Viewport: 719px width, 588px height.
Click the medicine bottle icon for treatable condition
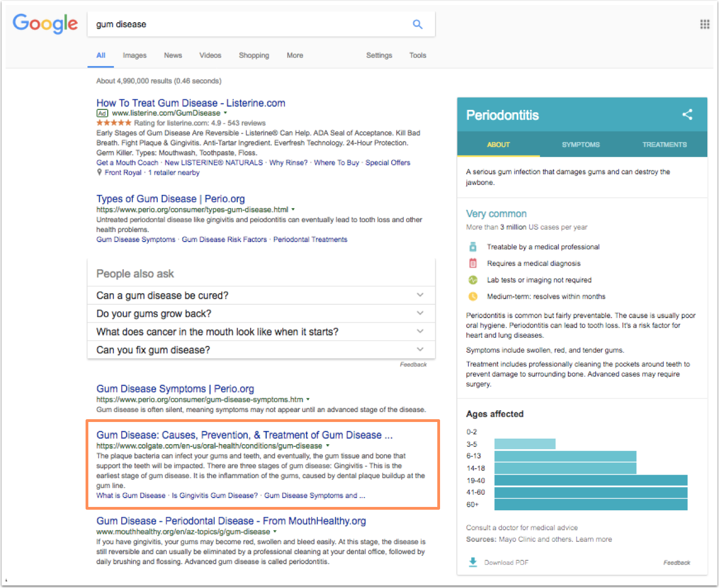473,247
